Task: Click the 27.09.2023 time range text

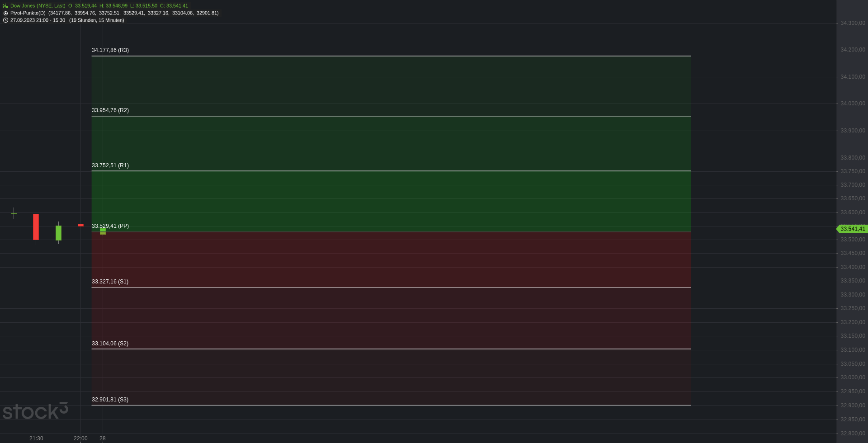Action: (38, 20)
